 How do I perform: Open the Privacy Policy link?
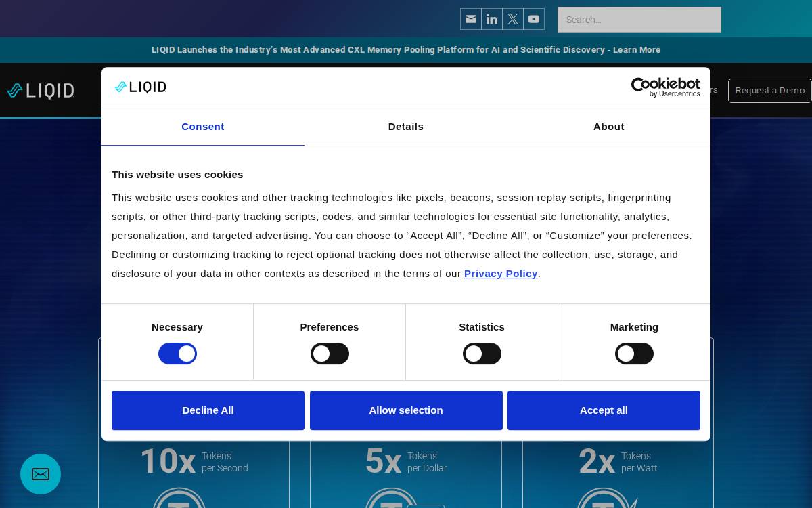[501, 274]
